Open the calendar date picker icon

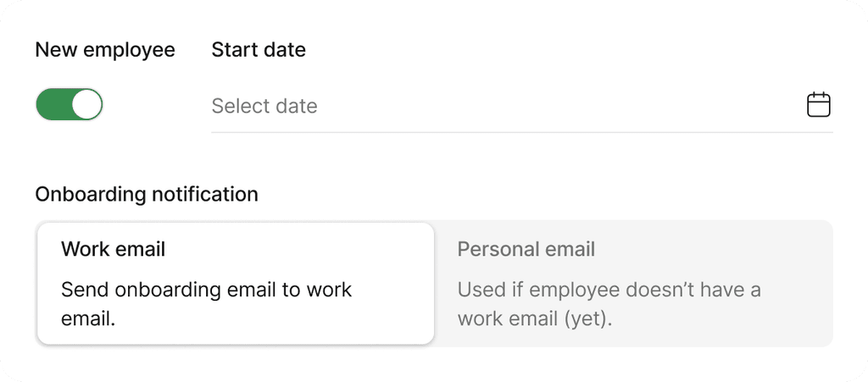click(x=818, y=105)
